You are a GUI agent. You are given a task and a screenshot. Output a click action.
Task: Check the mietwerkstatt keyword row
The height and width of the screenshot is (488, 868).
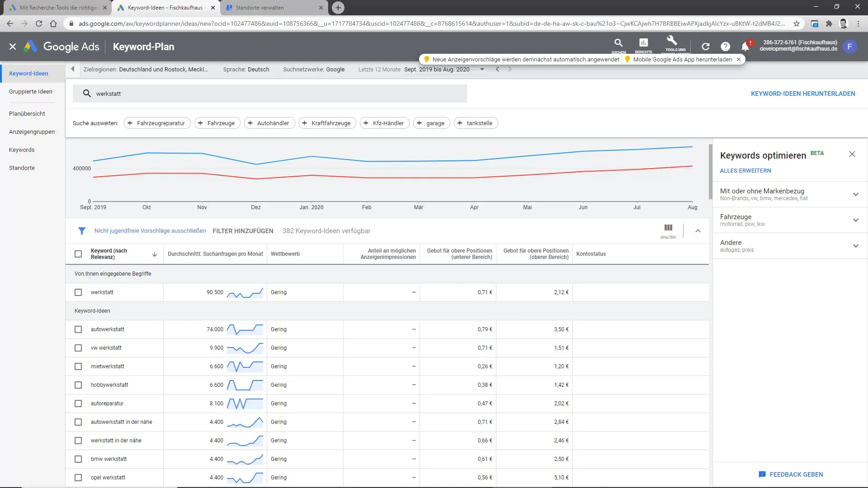(x=78, y=366)
